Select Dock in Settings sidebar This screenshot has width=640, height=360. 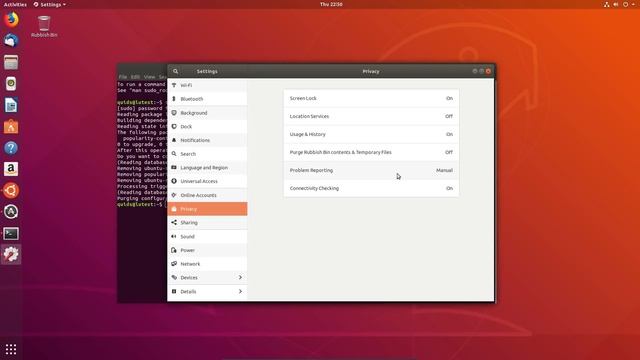point(207,127)
